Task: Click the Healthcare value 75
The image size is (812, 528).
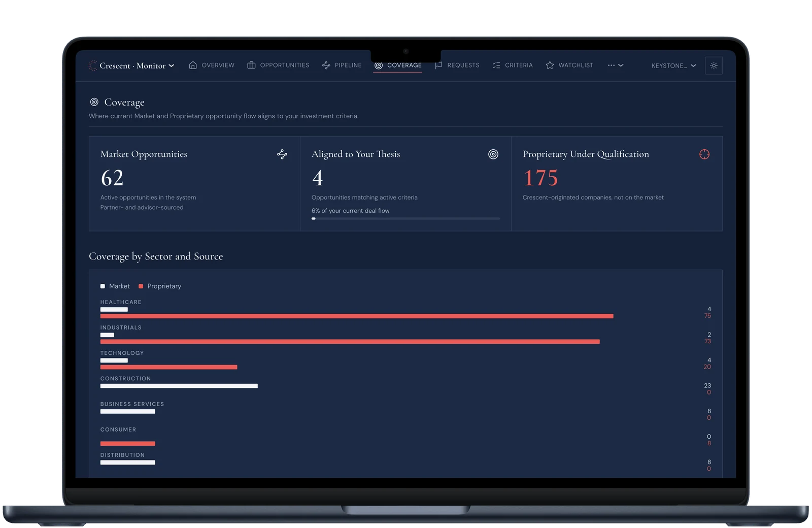Action: click(707, 316)
